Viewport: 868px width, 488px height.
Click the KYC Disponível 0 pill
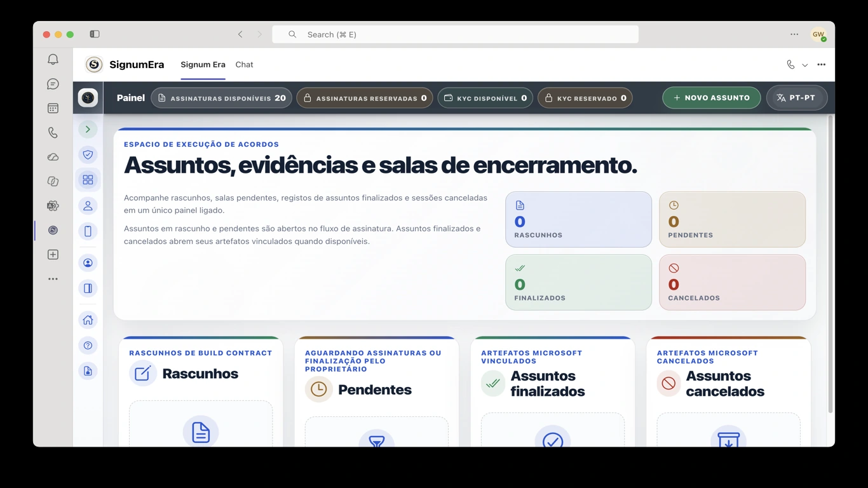[485, 98]
